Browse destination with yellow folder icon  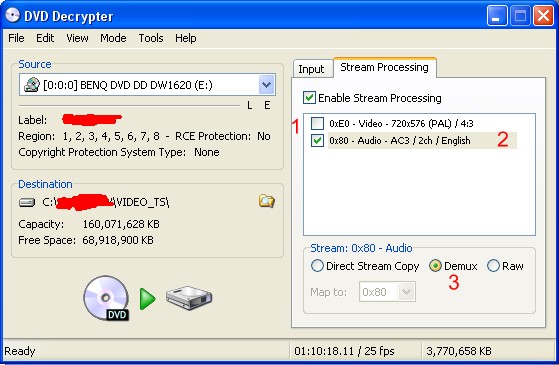(266, 201)
